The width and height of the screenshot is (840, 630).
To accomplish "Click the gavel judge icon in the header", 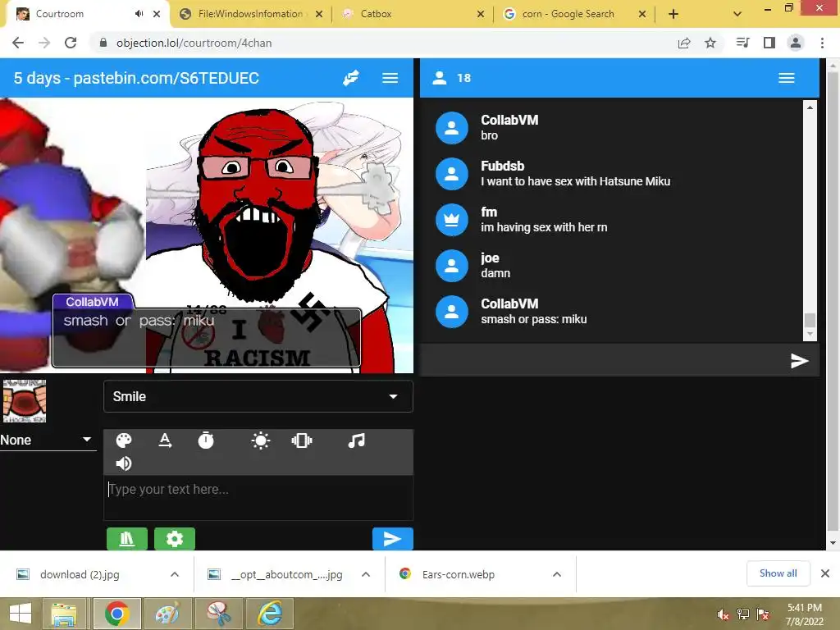I will [351, 78].
